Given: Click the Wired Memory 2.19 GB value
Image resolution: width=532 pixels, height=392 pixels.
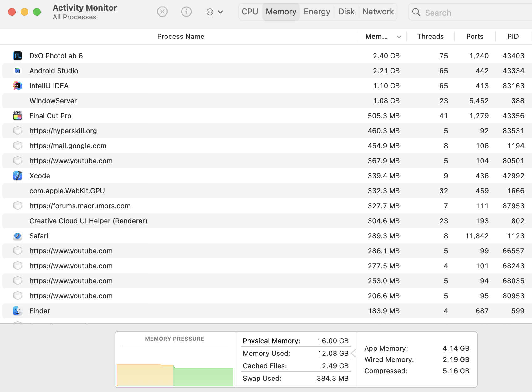Looking at the screenshot, I should (x=456, y=359).
